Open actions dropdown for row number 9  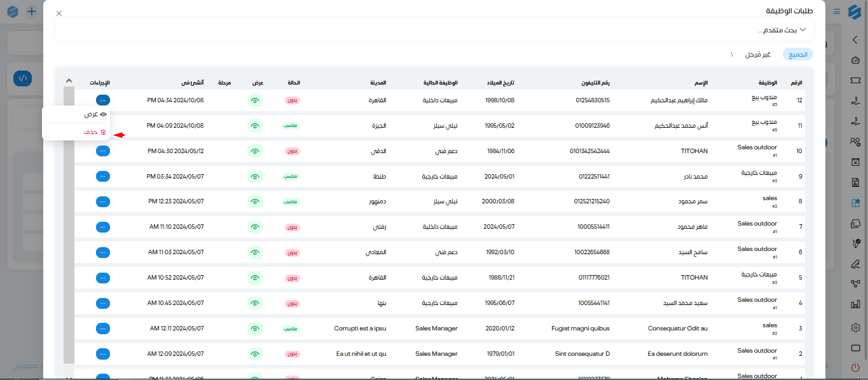click(x=103, y=176)
